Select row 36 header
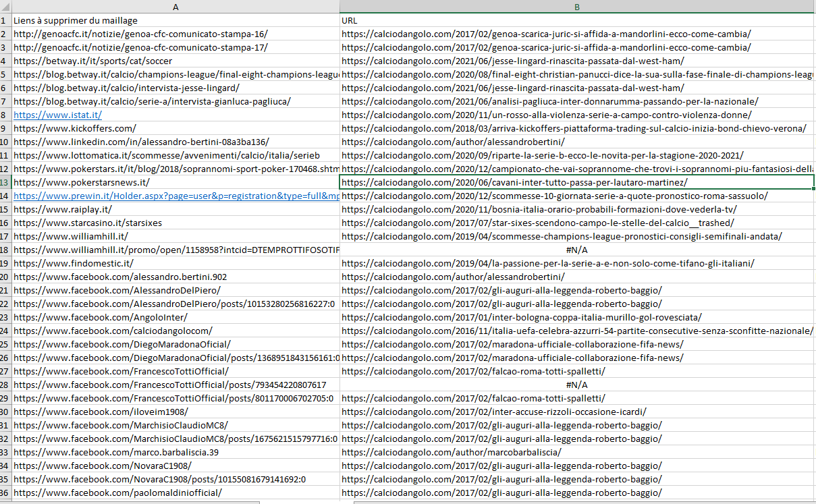 point(5,493)
